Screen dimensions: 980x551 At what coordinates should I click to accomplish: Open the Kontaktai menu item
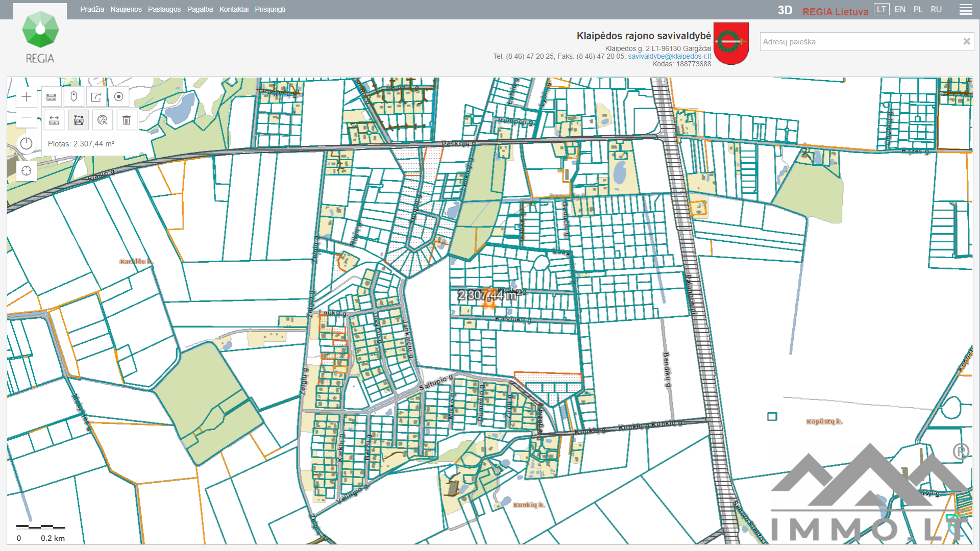coord(234,9)
